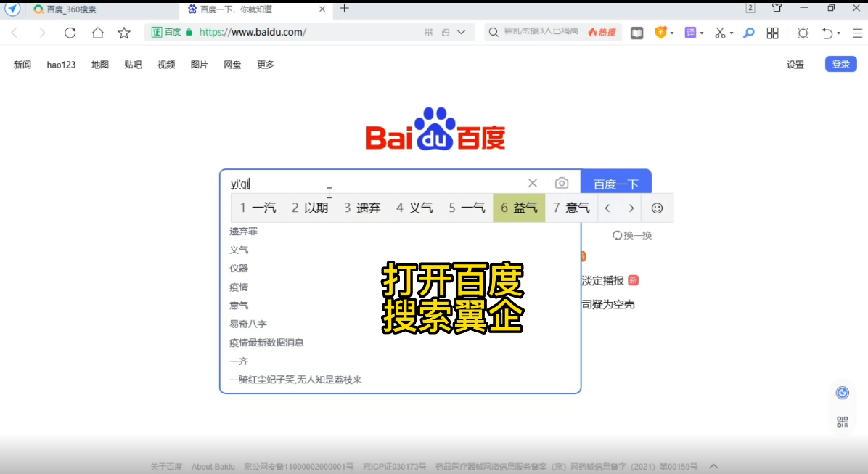Screen dimensions: 868x474
Task: Choose IME candidate 2 以期
Action: point(310,208)
